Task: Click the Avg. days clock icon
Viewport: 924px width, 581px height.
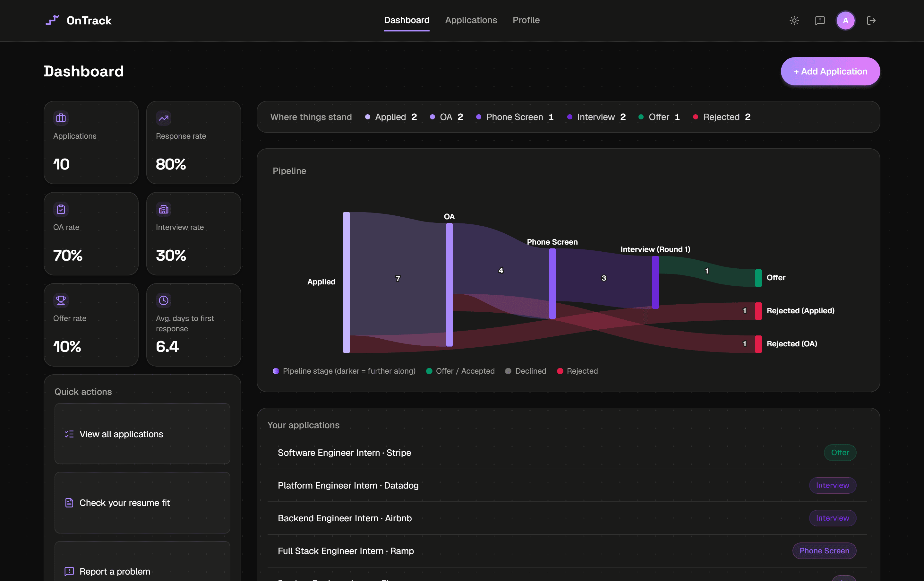Action: pos(164,300)
